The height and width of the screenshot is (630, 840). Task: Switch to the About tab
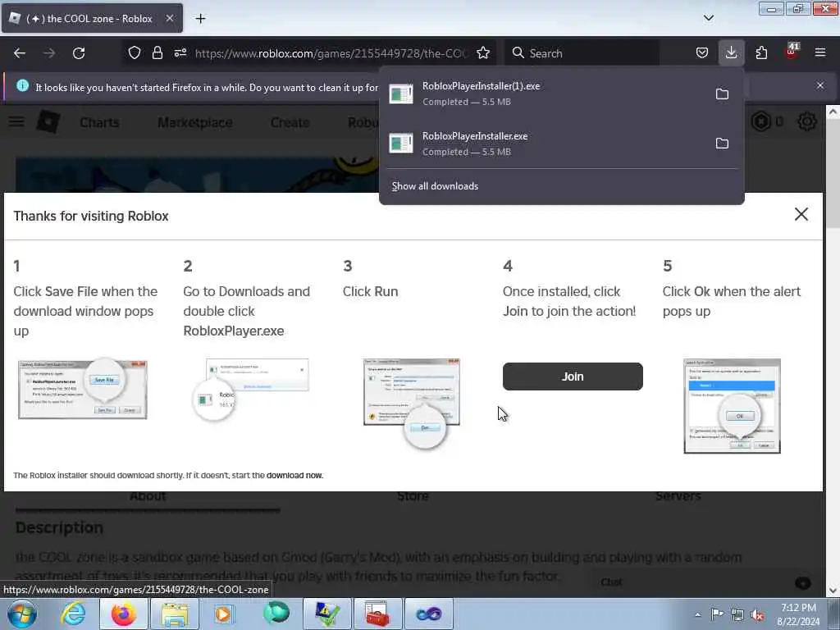(148, 496)
